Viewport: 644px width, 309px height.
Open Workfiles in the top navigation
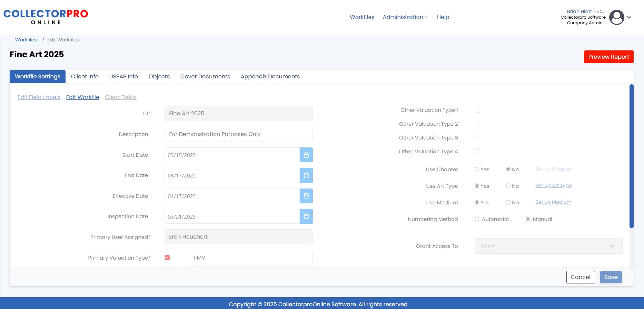tap(362, 17)
